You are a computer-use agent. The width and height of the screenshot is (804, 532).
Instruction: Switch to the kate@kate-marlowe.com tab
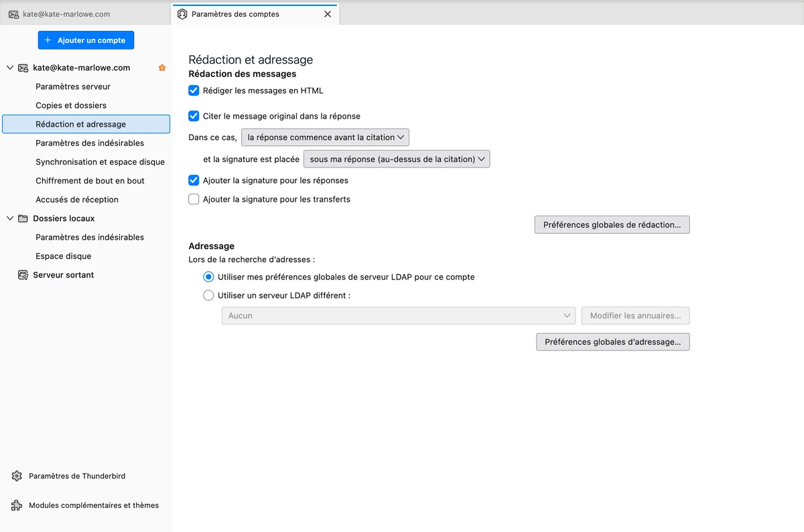pyautogui.click(x=85, y=14)
